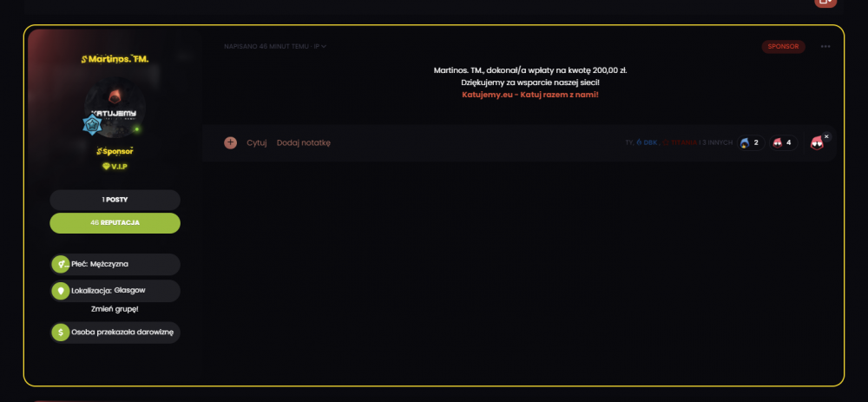
Task: Open the Martinos. TM. profile name link
Action: point(115,59)
